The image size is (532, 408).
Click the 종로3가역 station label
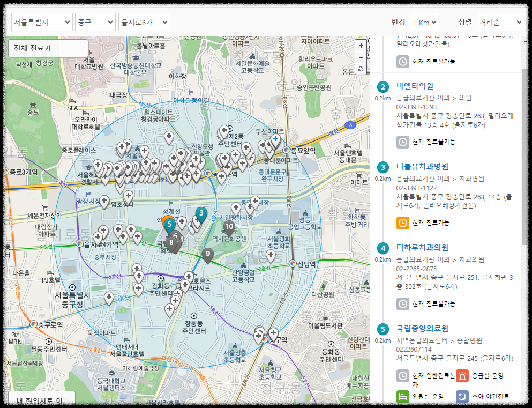[24, 172]
